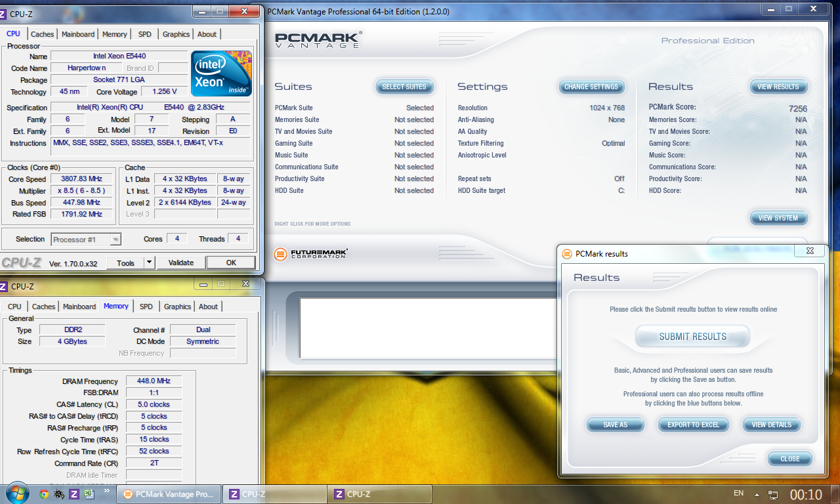This screenshot has width=840, height=504.
Task: Open the About tab in top CPU-Z
Action: click(x=207, y=34)
